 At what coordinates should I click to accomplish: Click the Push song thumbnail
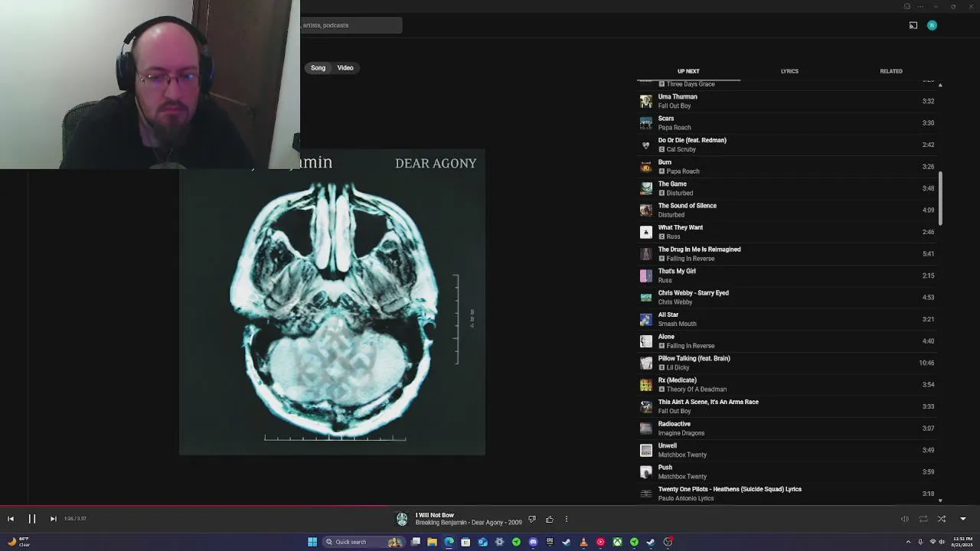tap(646, 472)
